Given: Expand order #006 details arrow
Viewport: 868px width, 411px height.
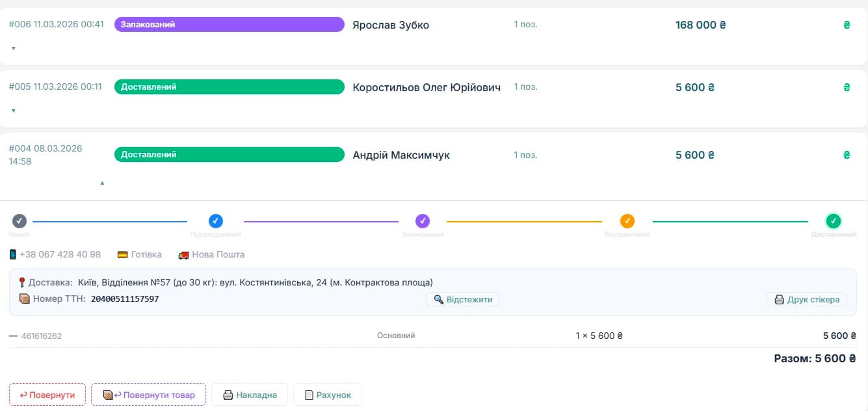Looking at the screenshot, I should click(x=13, y=48).
